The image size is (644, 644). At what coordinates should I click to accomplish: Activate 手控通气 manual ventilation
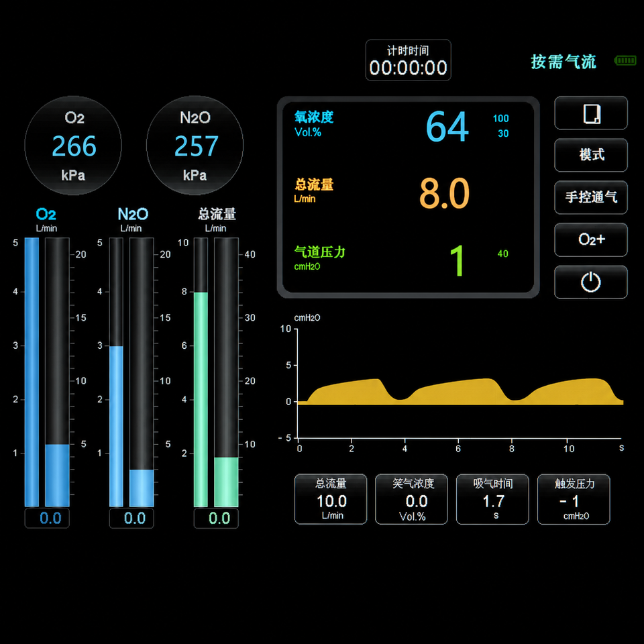[590, 197]
